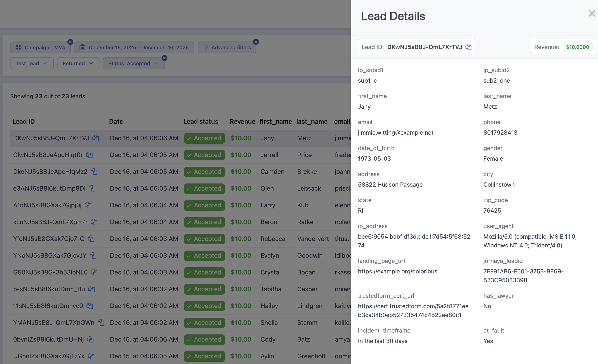Expand the Status: Accepted dropdown
This screenshot has height=364, width=598.
tap(133, 64)
